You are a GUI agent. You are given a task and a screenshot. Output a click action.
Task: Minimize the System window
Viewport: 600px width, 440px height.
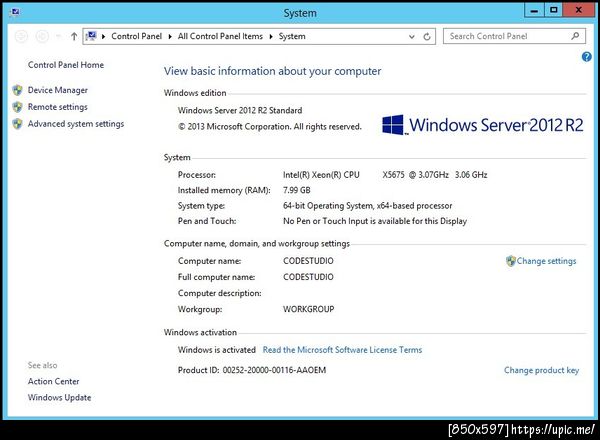pos(534,11)
